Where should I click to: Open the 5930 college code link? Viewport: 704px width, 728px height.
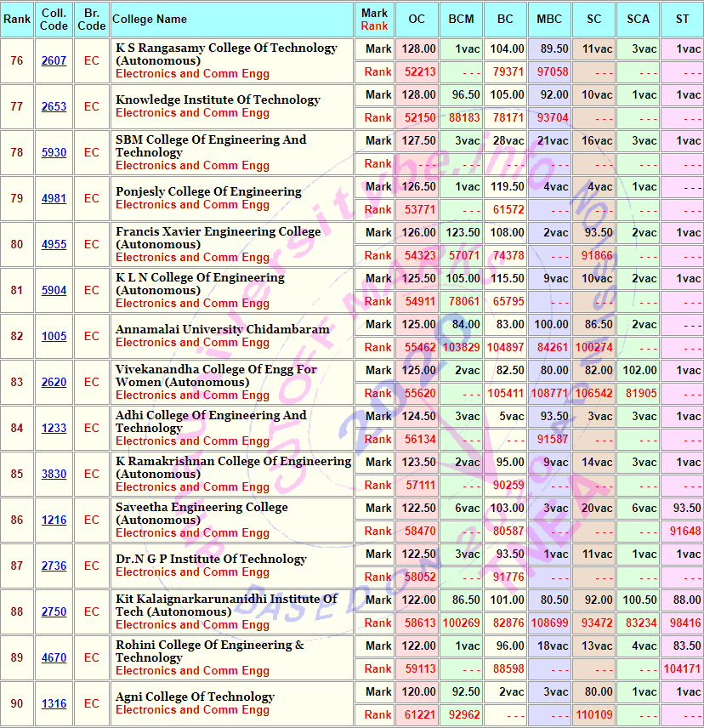(54, 153)
